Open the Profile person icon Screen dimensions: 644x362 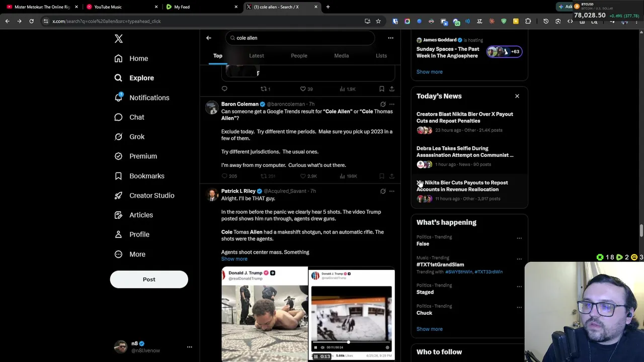(118, 234)
